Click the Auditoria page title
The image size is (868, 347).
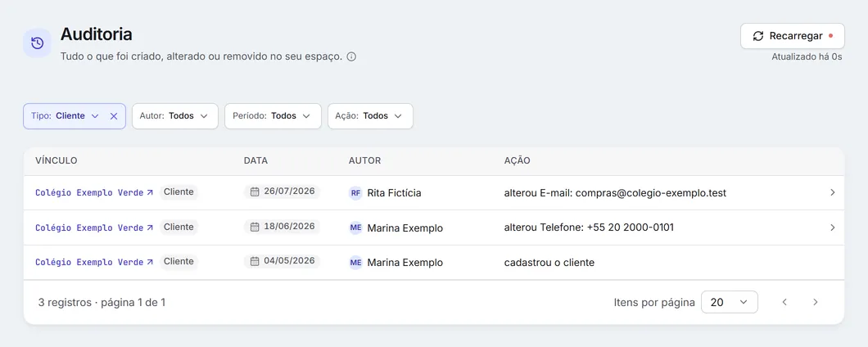97,34
